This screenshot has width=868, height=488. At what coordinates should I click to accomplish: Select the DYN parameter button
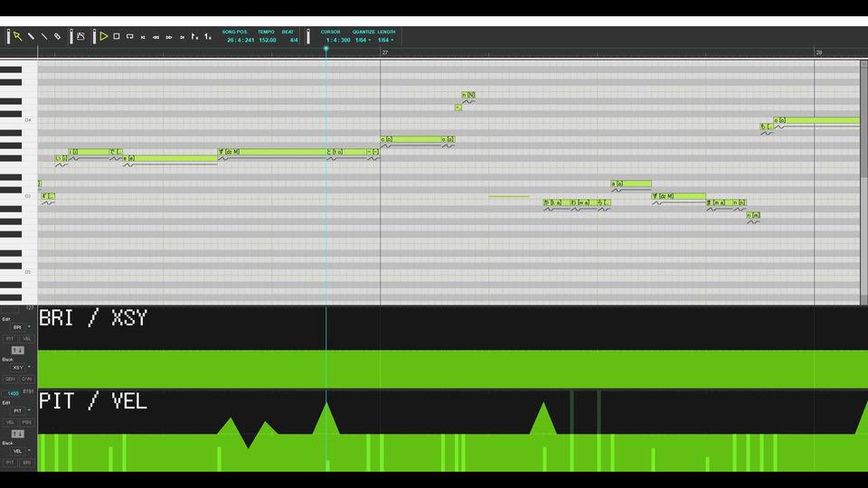(x=26, y=379)
